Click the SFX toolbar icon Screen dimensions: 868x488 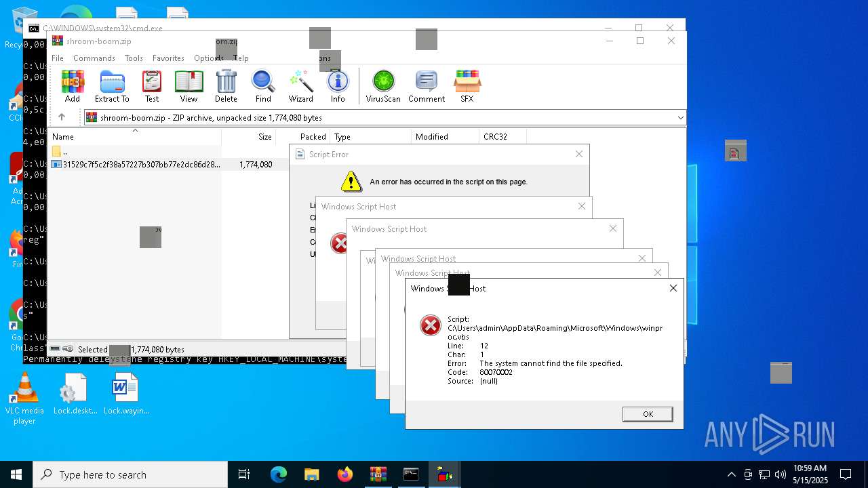coord(467,87)
